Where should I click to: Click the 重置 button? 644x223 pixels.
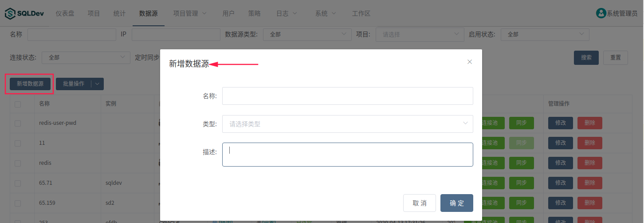615,57
